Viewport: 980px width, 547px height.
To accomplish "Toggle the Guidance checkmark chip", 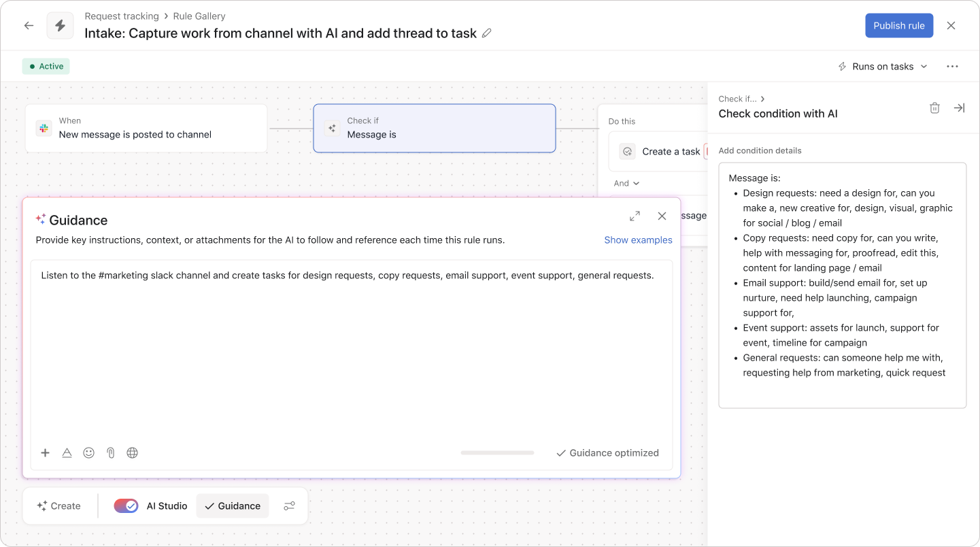I will [x=232, y=505].
